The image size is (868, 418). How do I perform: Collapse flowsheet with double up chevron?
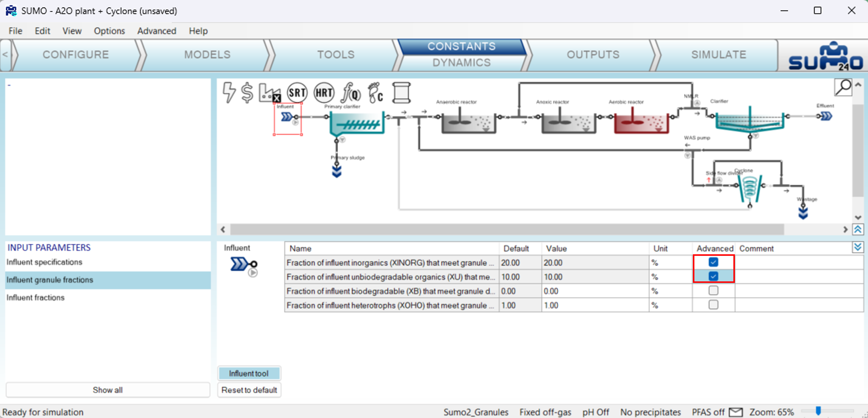pyautogui.click(x=858, y=229)
